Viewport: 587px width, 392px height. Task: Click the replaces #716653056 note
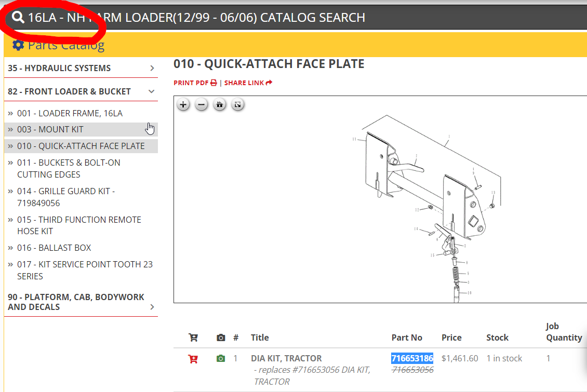click(x=312, y=375)
